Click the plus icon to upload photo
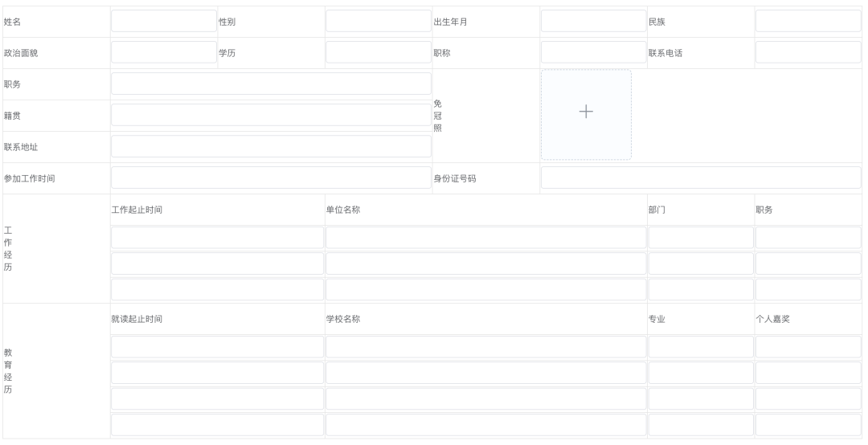Viewport: 868px width, 445px height. click(586, 114)
